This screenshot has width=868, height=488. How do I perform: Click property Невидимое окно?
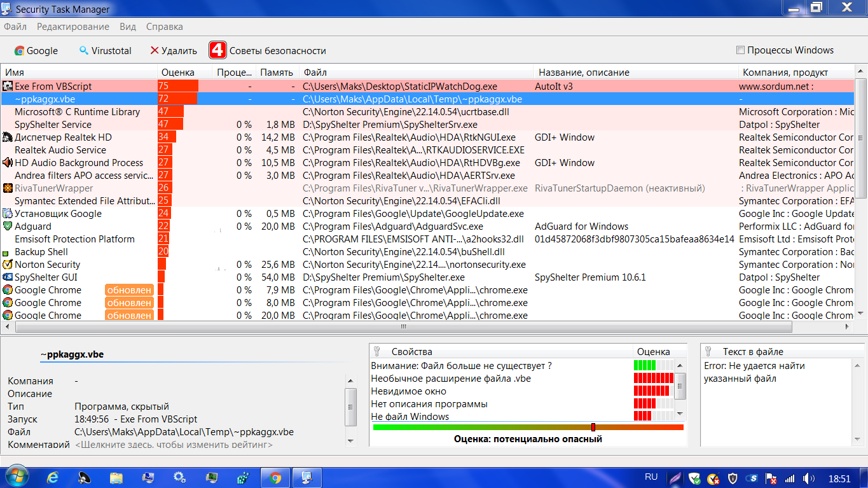(409, 391)
